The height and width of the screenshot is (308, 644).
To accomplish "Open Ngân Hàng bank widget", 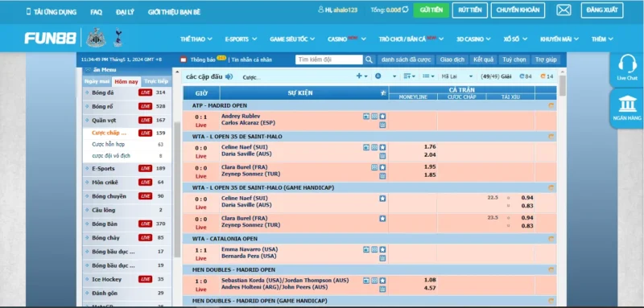I will (627, 108).
